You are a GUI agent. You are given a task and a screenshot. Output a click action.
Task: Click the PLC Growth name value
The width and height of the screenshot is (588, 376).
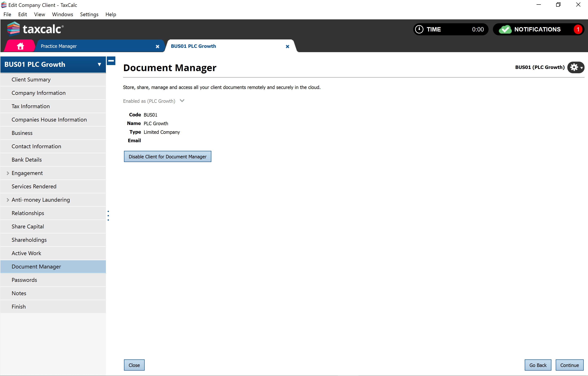(156, 123)
